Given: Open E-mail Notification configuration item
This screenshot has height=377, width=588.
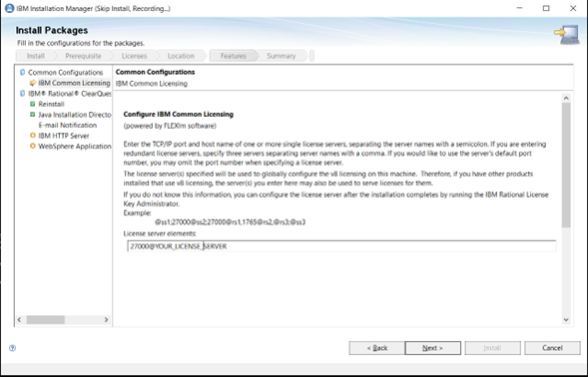Looking at the screenshot, I should [x=68, y=125].
